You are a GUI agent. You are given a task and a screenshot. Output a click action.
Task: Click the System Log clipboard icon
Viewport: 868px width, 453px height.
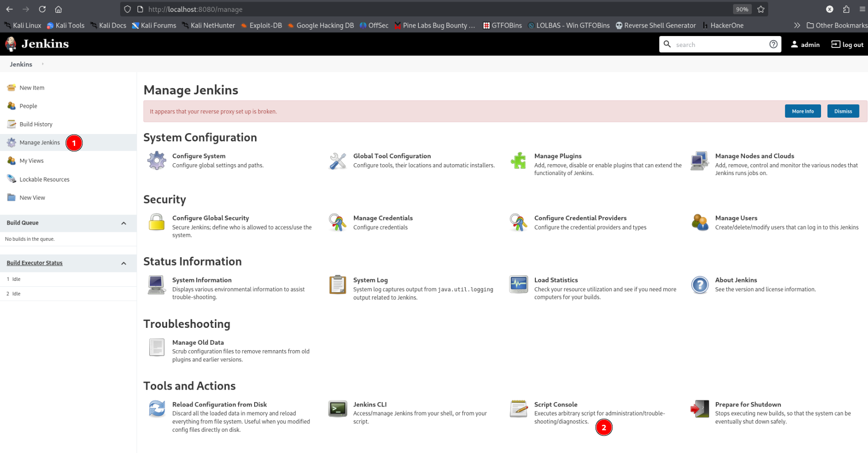pyautogui.click(x=338, y=285)
